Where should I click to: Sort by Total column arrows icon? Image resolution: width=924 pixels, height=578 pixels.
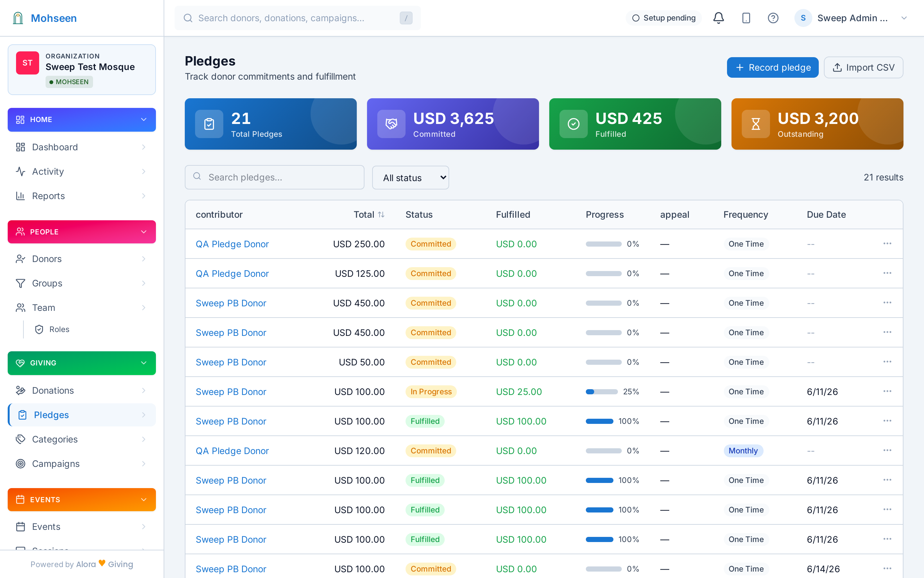[x=381, y=215]
